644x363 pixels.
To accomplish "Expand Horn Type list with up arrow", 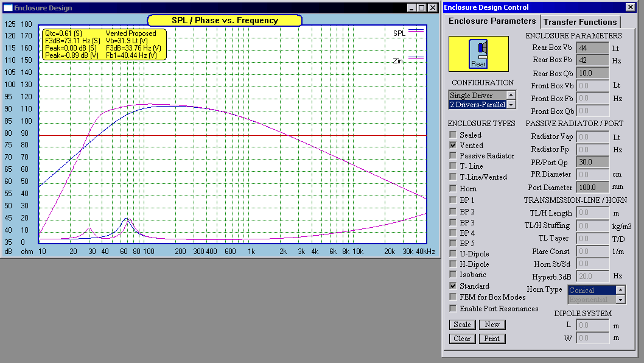I will coord(620,290).
